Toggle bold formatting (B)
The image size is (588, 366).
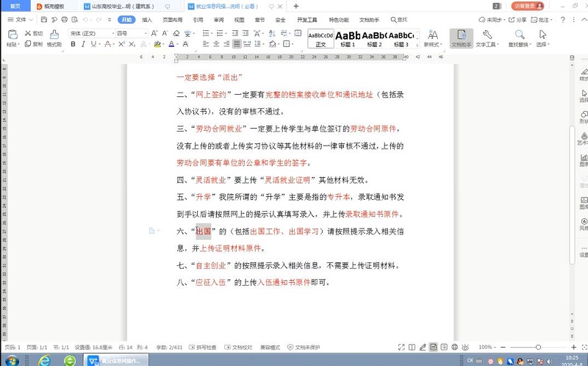point(73,44)
